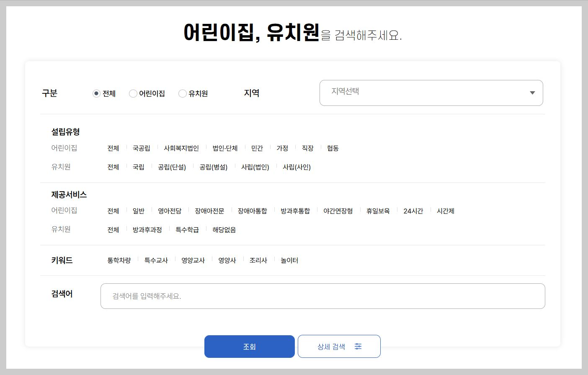The image size is (588, 375).
Task: Choose 야간연장형 service type
Action: [x=338, y=211]
